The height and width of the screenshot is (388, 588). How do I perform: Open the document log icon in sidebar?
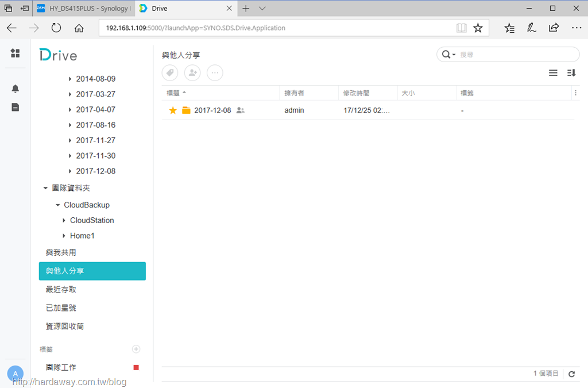(x=16, y=107)
